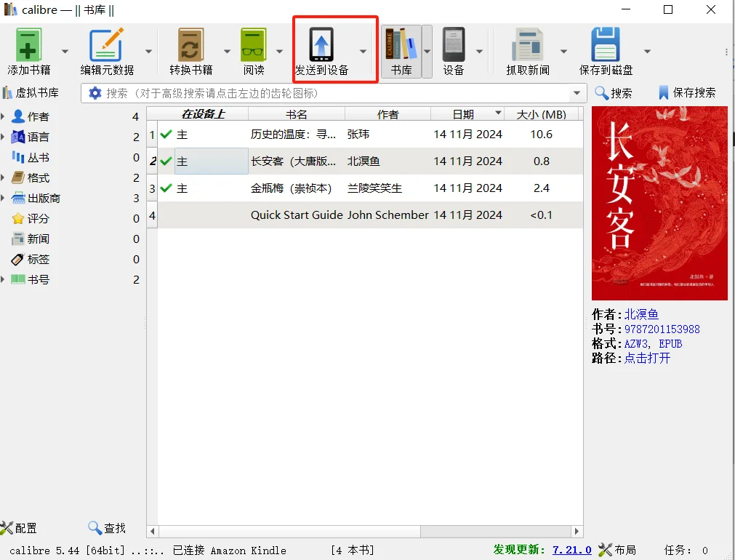Open 配置 preferences at bottom left
This screenshot has height=560, width=735.
pos(19,528)
